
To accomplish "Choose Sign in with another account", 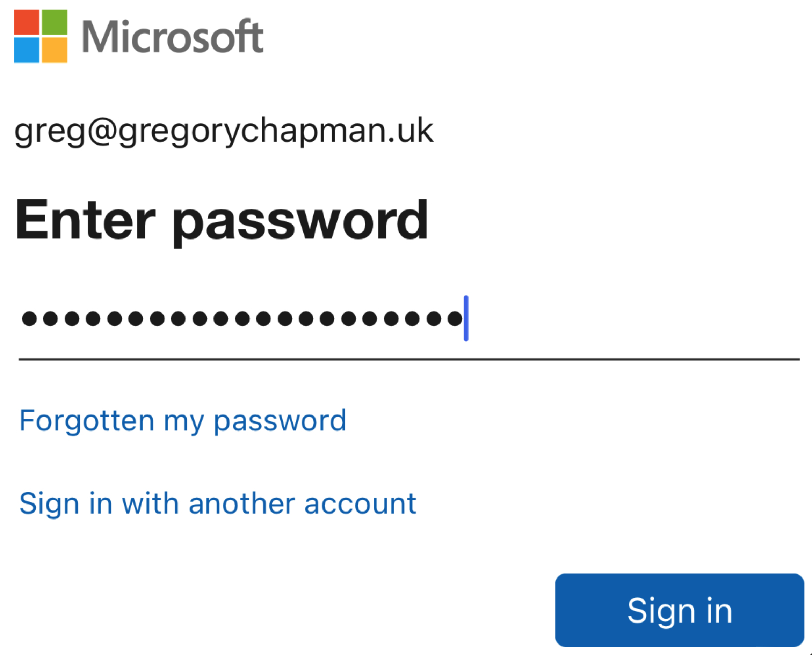I will (x=217, y=504).
